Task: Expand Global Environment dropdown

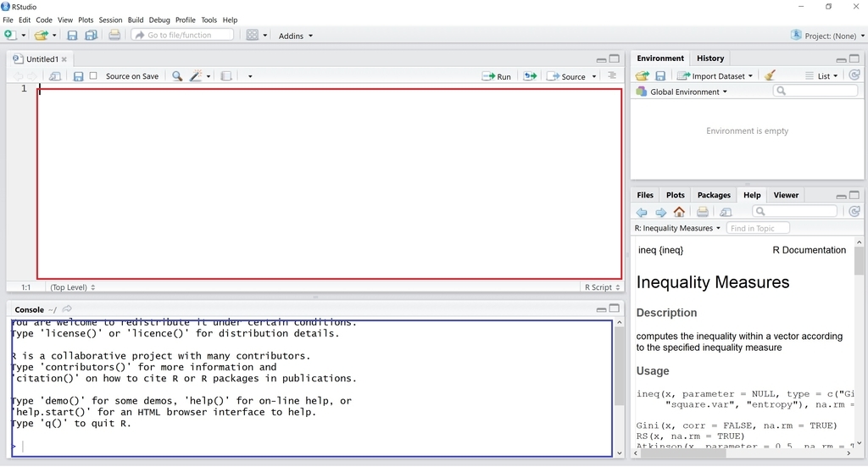Action: 682,92
